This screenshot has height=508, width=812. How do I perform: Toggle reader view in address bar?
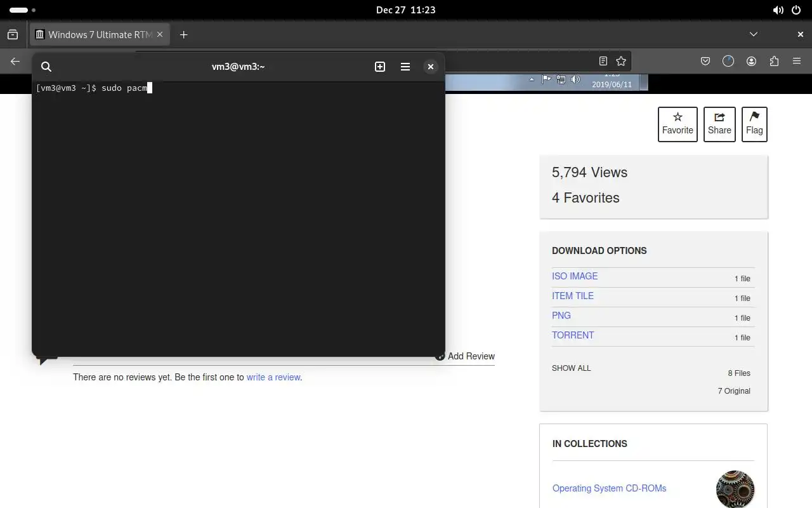point(603,61)
